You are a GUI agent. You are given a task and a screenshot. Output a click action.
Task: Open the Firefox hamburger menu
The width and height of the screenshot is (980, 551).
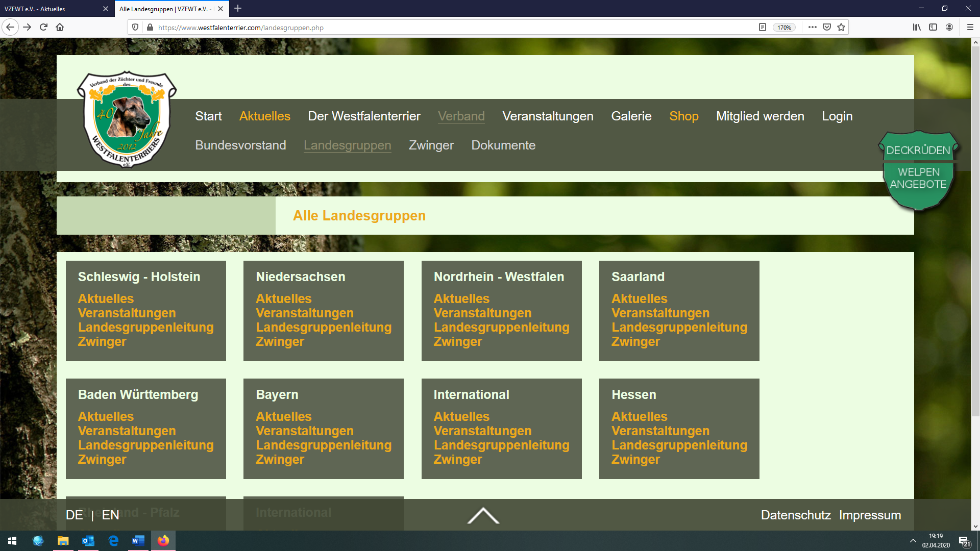point(970,27)
